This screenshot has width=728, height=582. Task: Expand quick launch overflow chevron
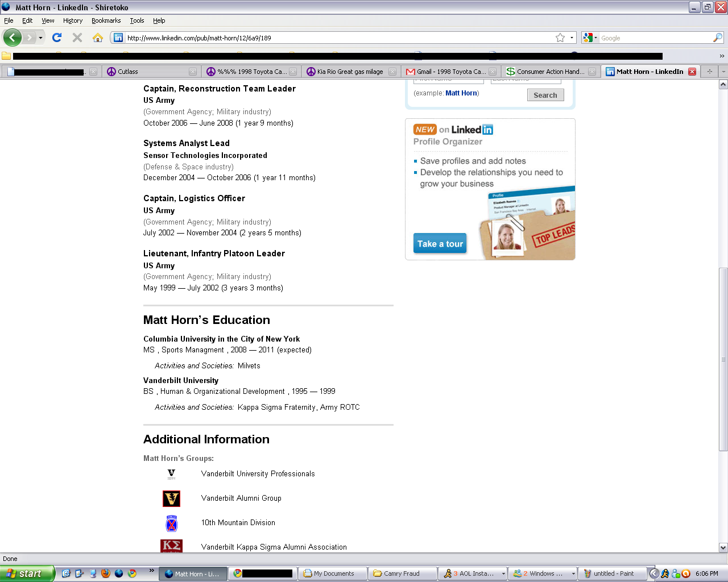151,571
